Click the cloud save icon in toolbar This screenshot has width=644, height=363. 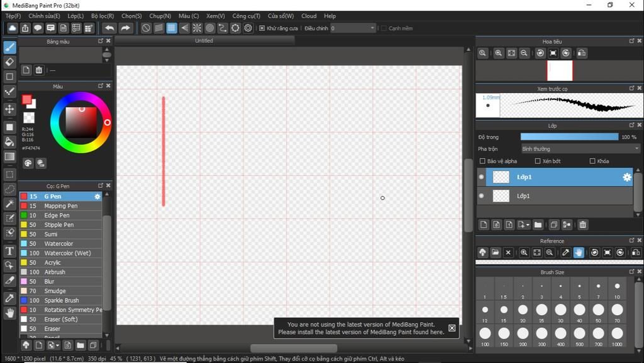[13, 28]
